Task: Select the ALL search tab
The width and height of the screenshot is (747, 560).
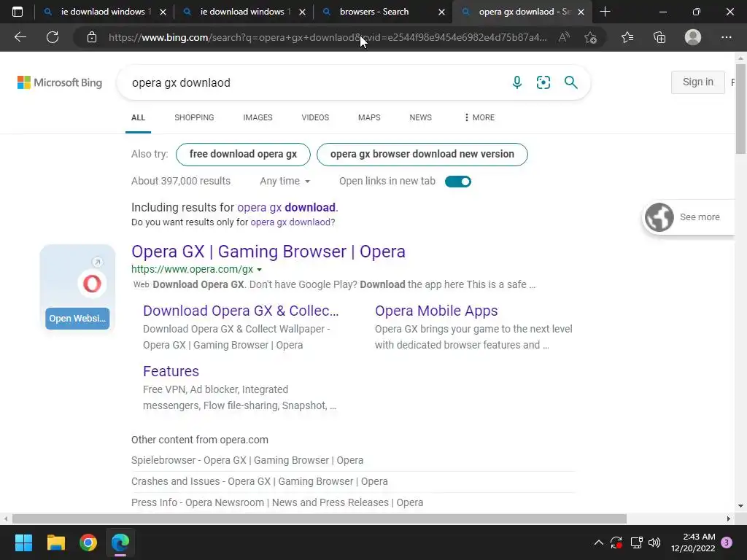Action: [138, 117]
